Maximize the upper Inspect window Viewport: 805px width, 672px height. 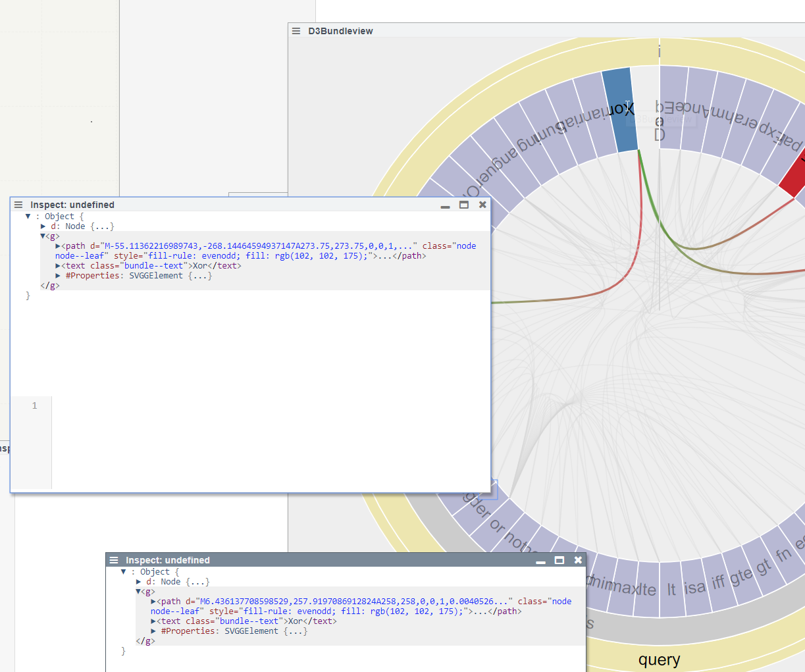(x=464, y=205)
